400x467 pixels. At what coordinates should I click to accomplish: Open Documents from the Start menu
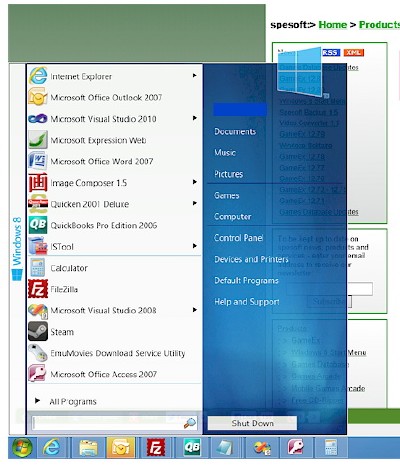[235, 132]
